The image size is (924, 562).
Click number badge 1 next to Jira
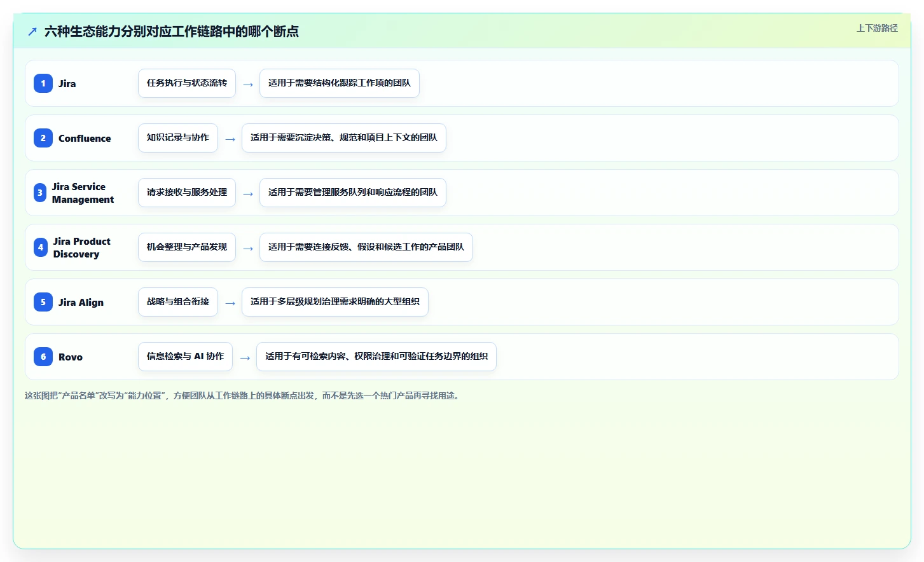tap(43, 83)
